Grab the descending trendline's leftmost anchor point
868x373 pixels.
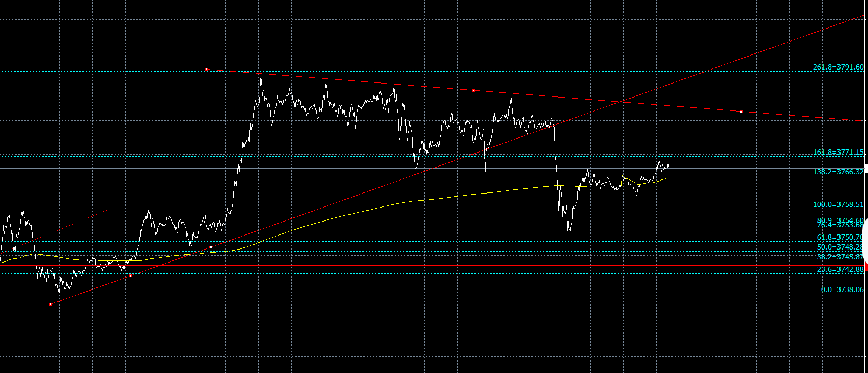[x=206, y=69]
